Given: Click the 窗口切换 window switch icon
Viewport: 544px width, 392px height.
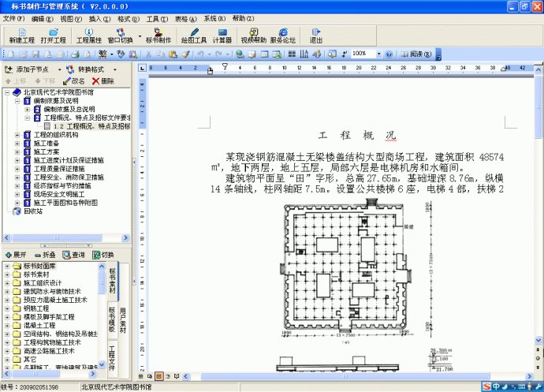Looking at the screenshot, I should (121, 36).
